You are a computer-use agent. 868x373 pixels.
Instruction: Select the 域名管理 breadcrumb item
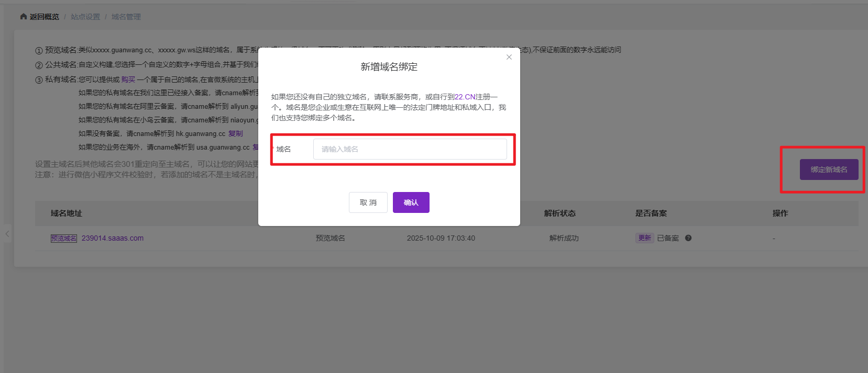(x=126, y=17)
